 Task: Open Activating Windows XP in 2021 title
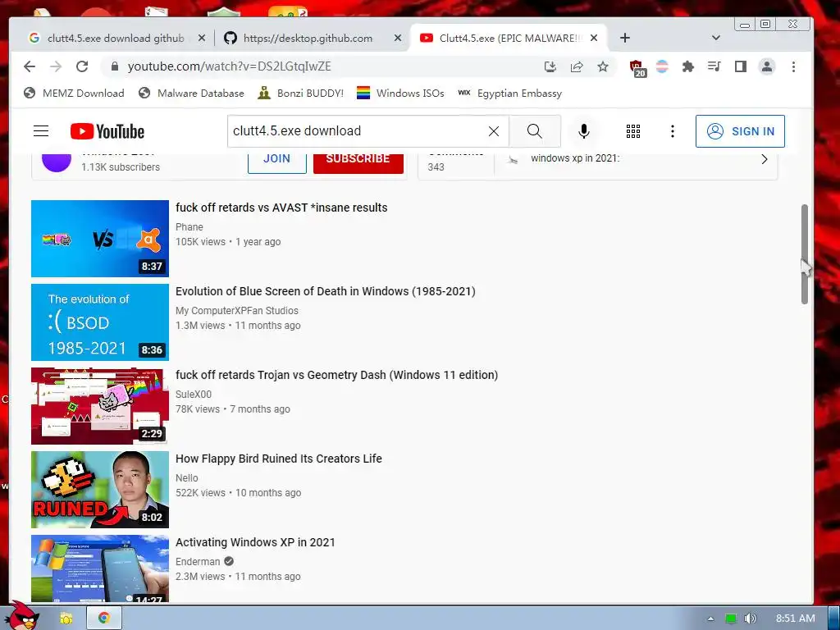coord(256,542)
